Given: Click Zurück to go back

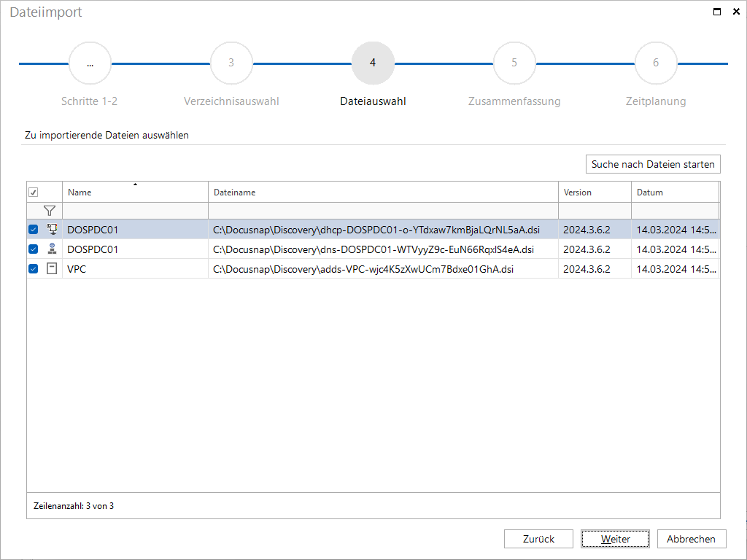Looking at the screenshot, I should 538,539.
